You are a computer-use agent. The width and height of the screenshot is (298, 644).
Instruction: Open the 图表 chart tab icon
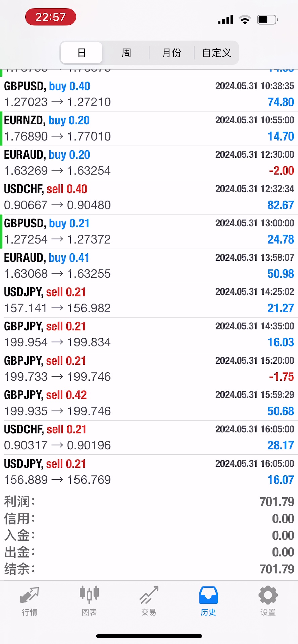[x=89, y=596]
